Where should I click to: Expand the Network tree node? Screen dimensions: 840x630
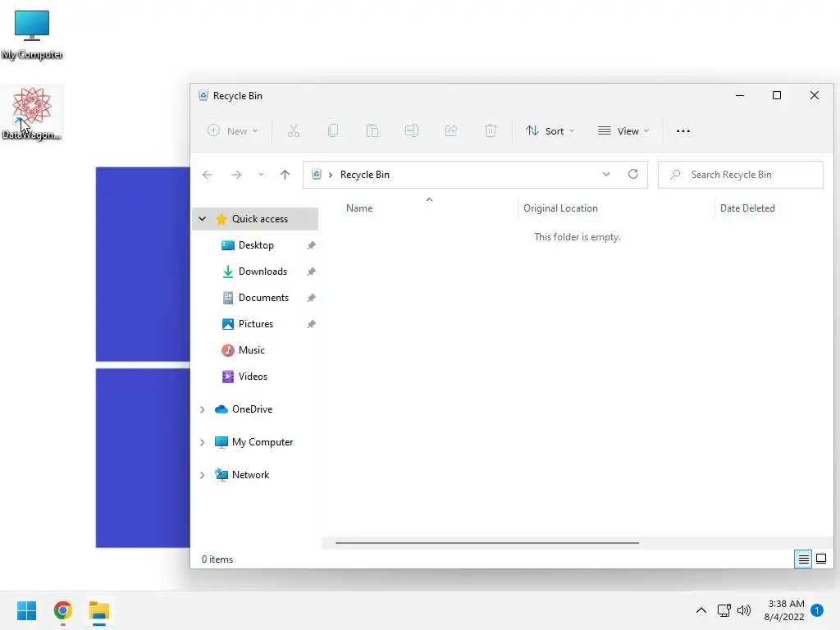click(203, 475)
